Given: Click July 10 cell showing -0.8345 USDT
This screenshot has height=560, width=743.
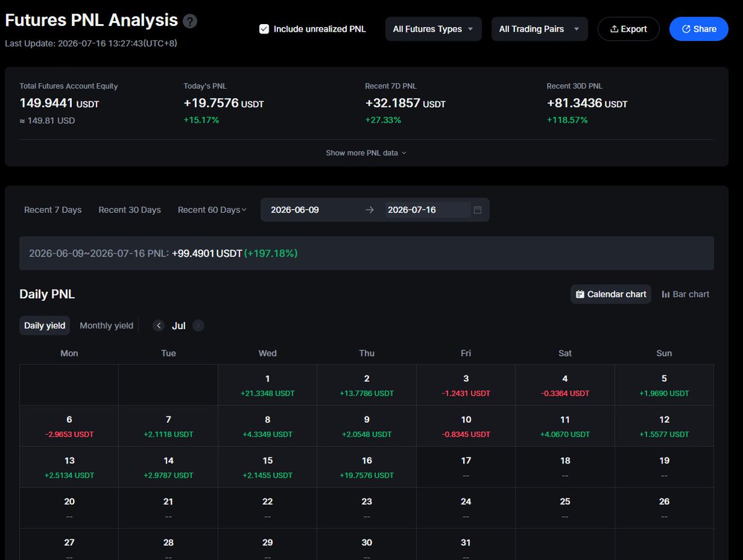Looking at the screenshot, I should [466, 426].
